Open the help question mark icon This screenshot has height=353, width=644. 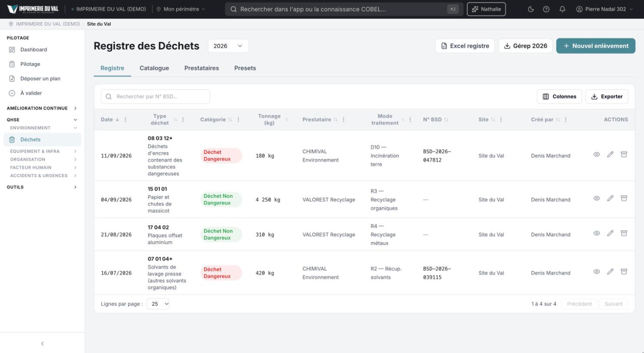point(546,9)
